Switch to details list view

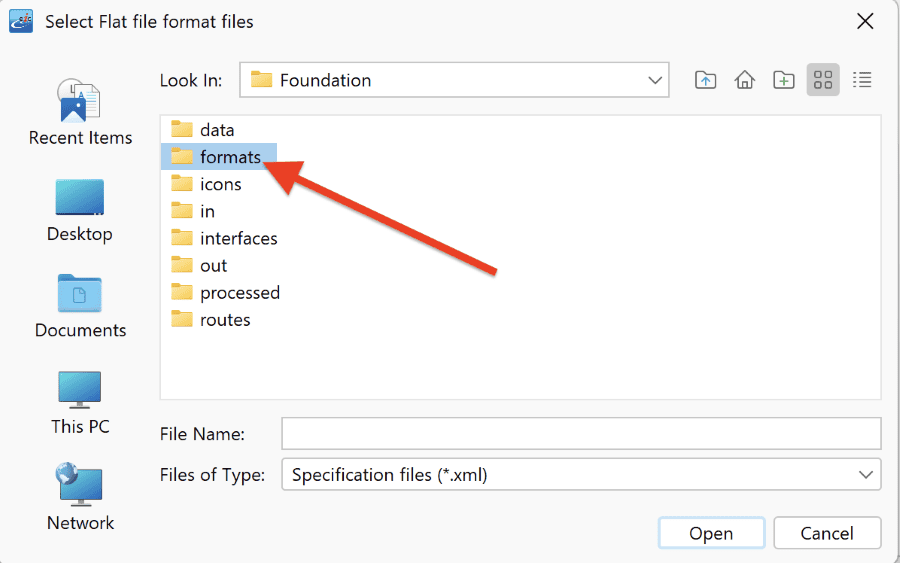click(x=862, y=80)
